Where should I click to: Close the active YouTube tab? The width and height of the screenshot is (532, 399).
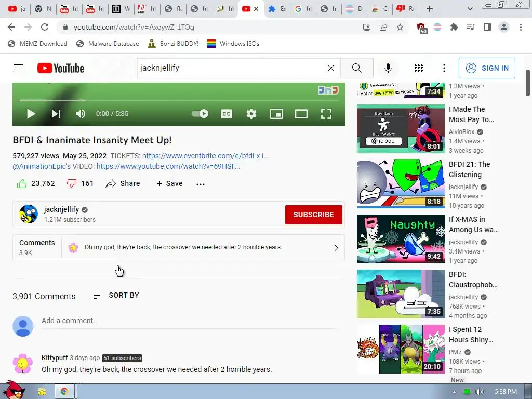(x=256, y=9)
